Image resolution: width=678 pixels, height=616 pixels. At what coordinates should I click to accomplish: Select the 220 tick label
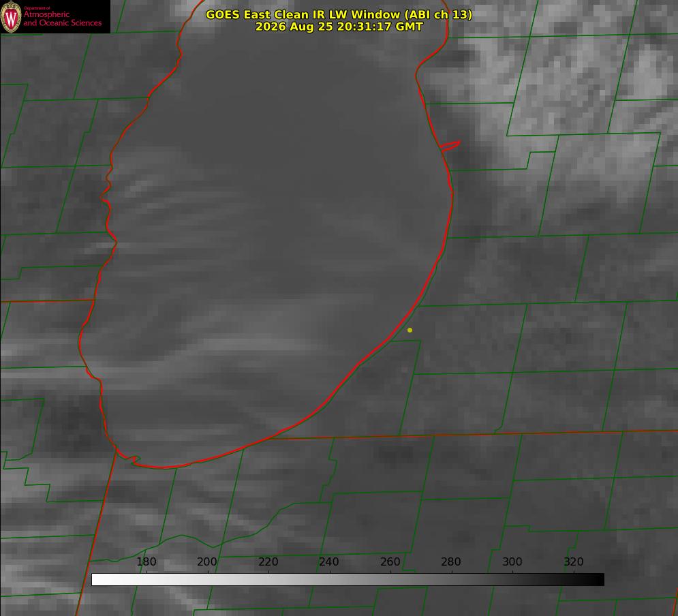[268, 561]
